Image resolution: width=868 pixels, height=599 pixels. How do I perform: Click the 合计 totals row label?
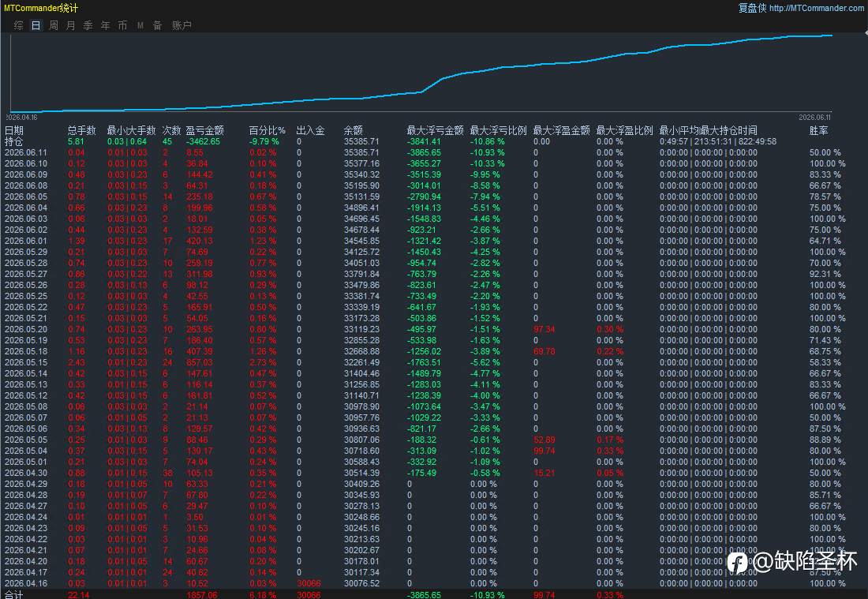pos(14,594)
